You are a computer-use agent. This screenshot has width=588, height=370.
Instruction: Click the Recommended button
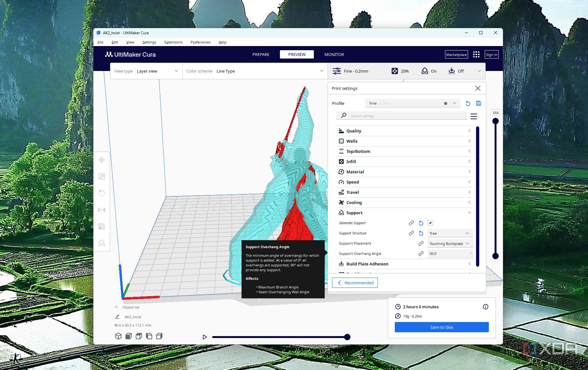tap(355, 283)
